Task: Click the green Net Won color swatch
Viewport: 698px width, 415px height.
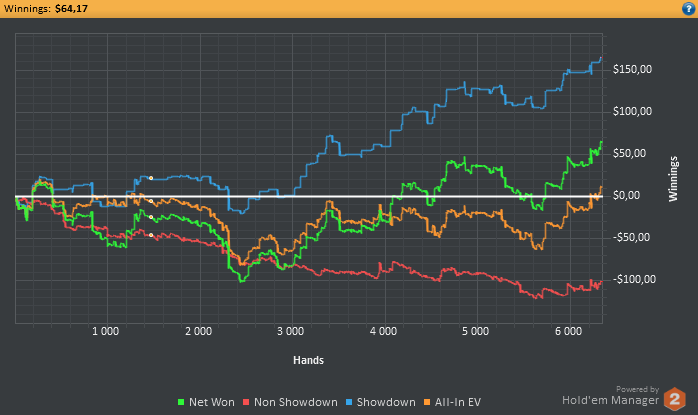Action: (181, 402)
